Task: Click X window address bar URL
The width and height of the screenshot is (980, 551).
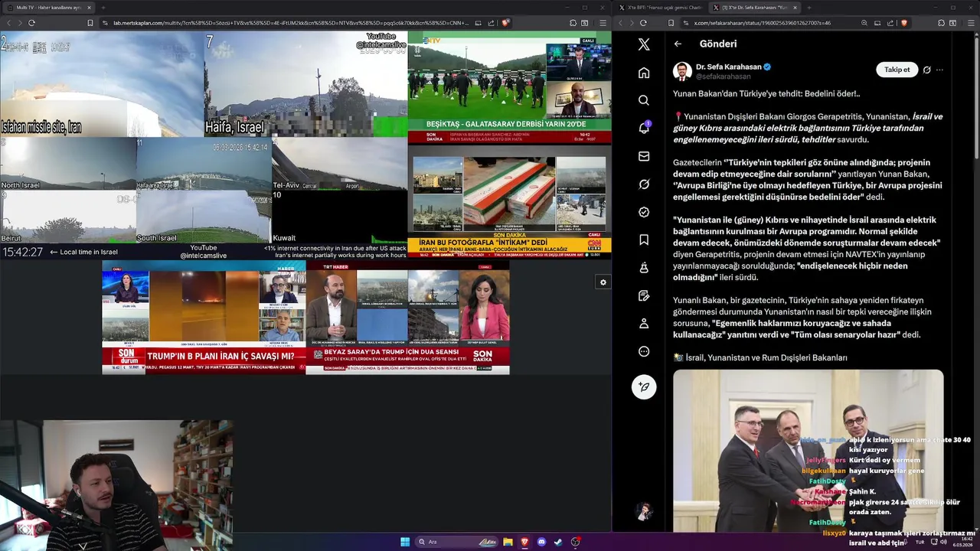Action: pos(762,23)
